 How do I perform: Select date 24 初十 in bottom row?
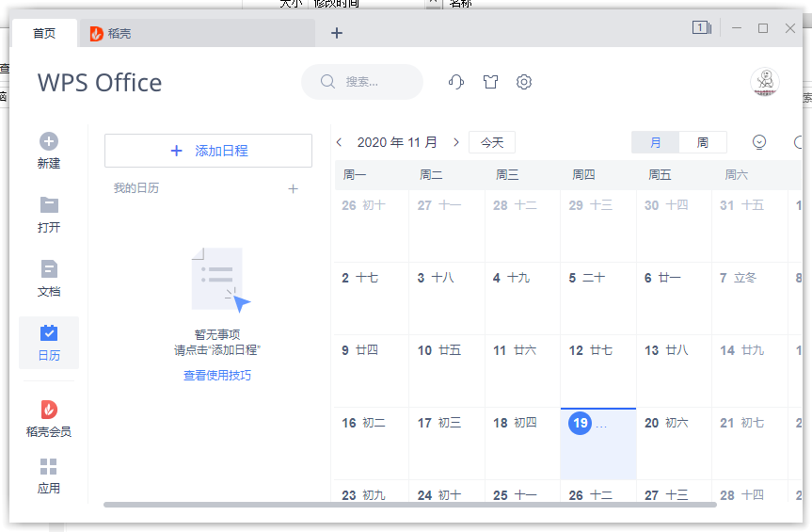click(447, 492)
